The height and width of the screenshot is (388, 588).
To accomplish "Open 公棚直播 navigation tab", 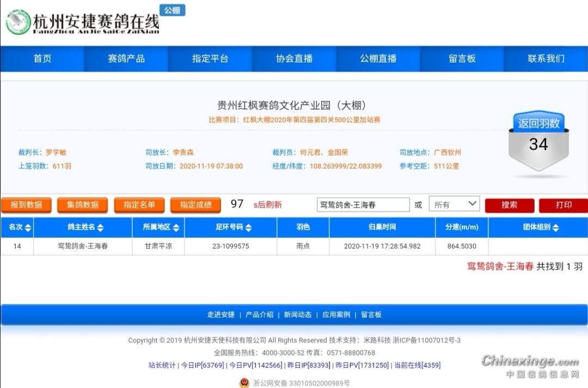I will 378,59.
